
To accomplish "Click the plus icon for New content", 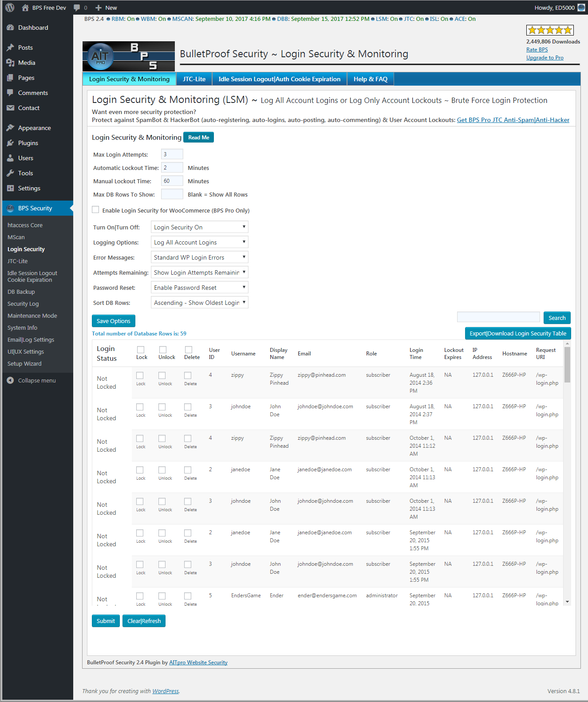I will [99, 8].
